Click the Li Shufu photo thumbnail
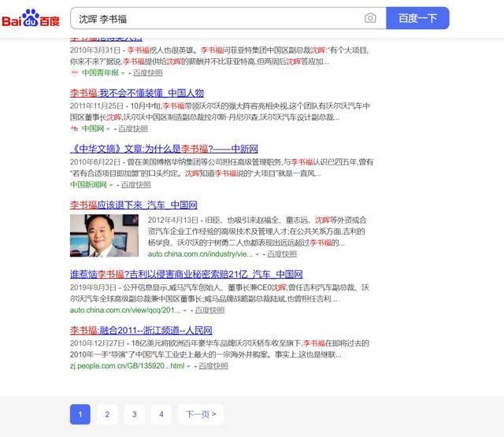The image size is (504, 437). pos(104,235)
